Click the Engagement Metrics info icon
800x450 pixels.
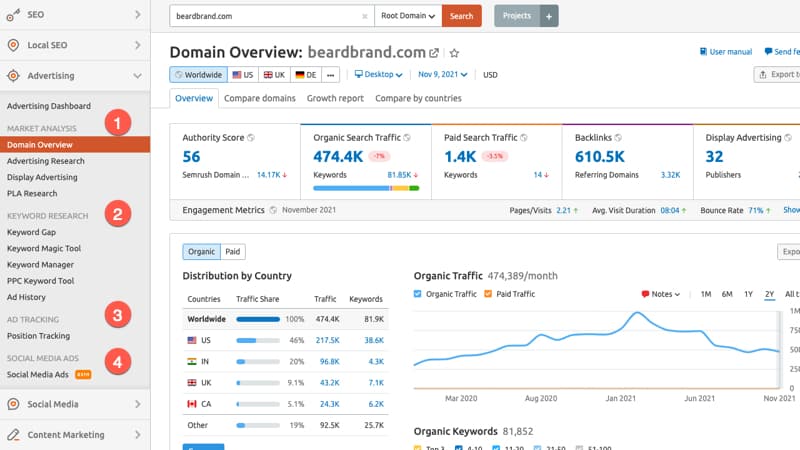(273, 210)
